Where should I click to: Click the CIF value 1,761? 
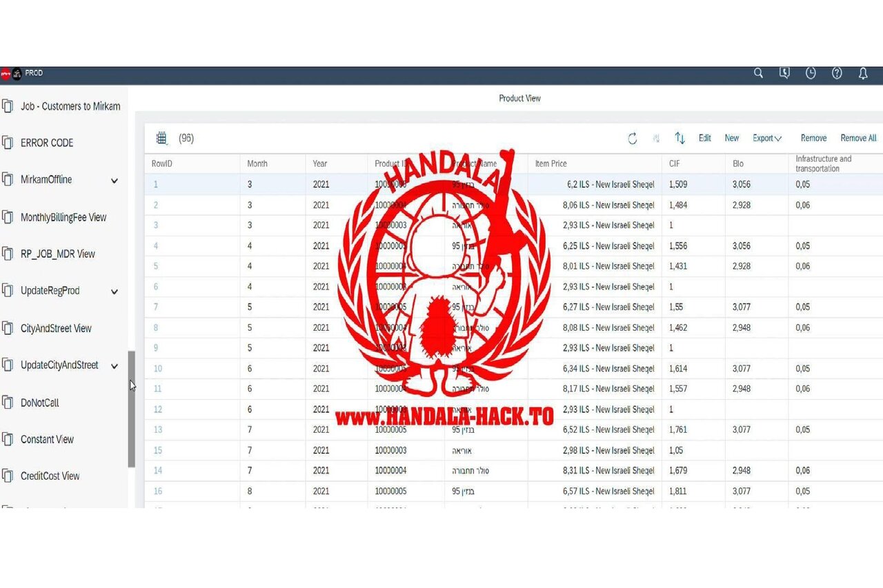pos(678,429)
